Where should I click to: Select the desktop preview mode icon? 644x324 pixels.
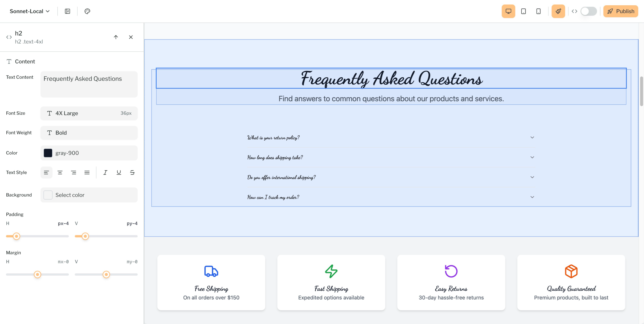click(x=508, y=11)
